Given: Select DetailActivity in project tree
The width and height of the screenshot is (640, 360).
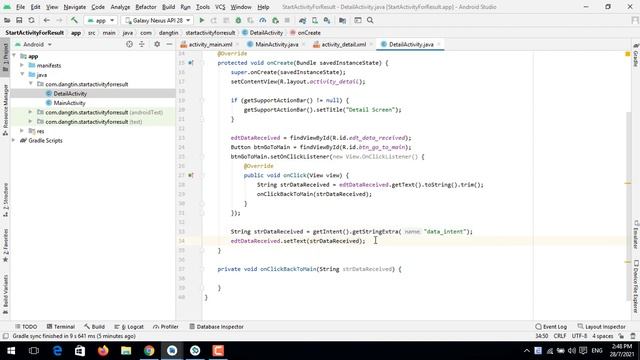Looking at the screenshot, I should pos(70,93).
